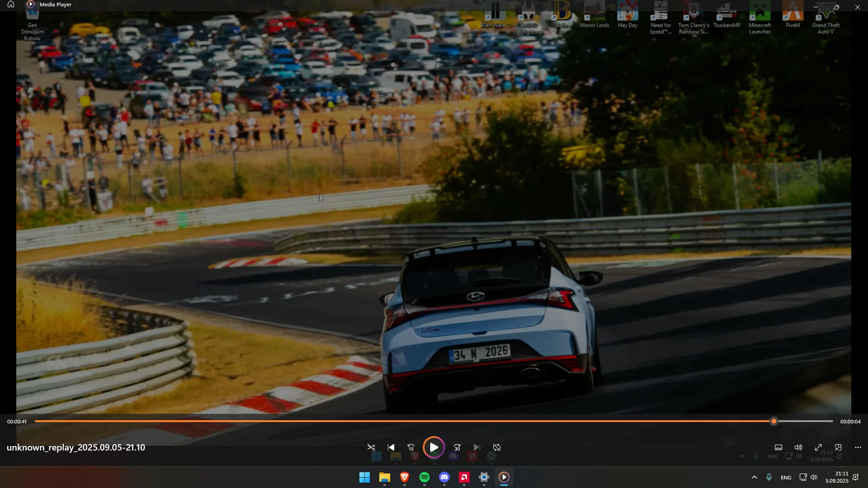Image resolution: width=868 pixels, height=488 pixels.
Task: Toggle repeat mode
Action: (x=497, y=448)
